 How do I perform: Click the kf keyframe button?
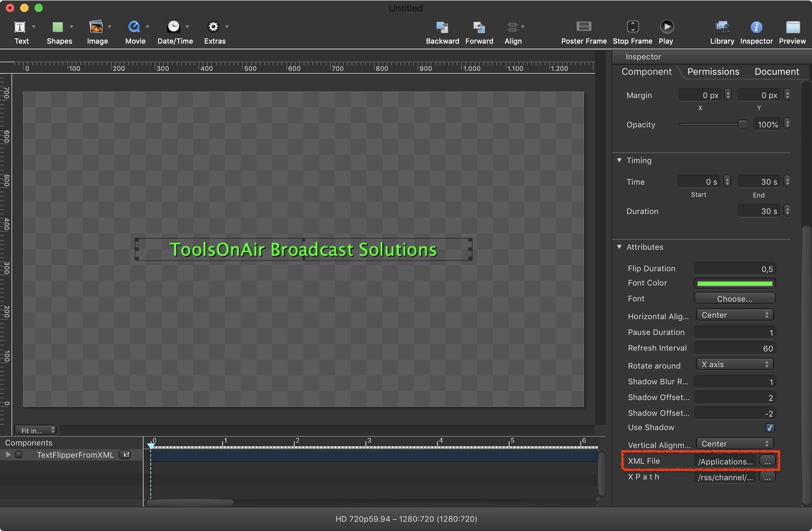coord(125,454)
